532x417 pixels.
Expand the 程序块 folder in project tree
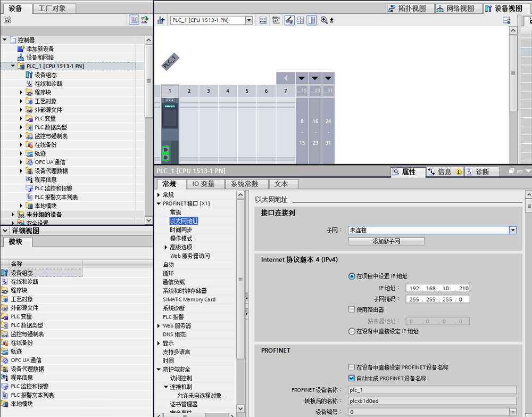click(22, 93)
